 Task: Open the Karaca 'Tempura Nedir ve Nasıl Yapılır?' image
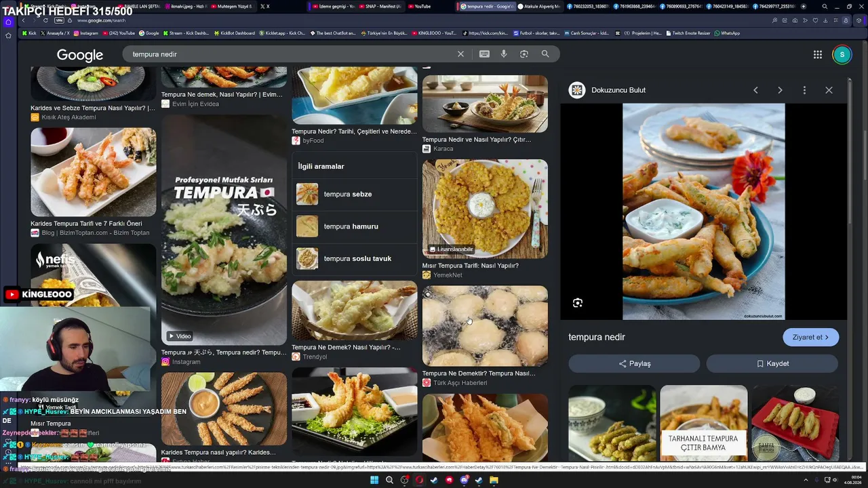click(485, 104)
